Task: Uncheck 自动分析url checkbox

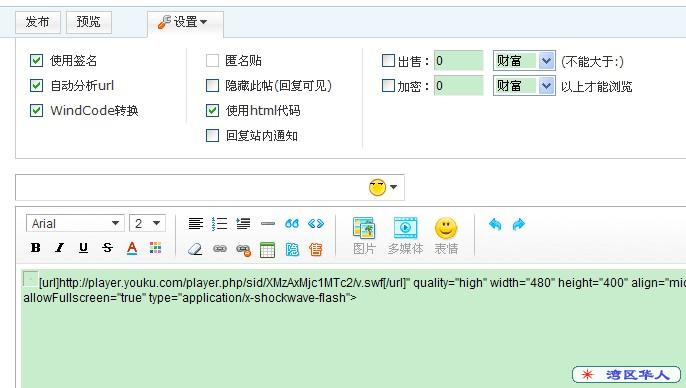Action: (x=36, y=85)
